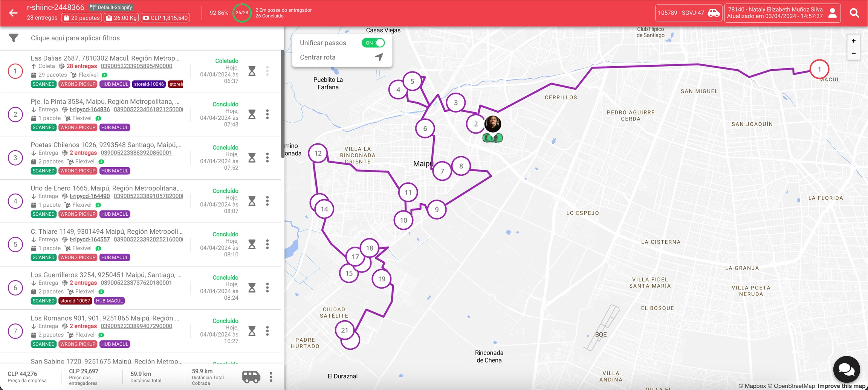Click the vehicle 105789 - SGVJ-47 badge
868x390 pixels.
pos(688,13)
